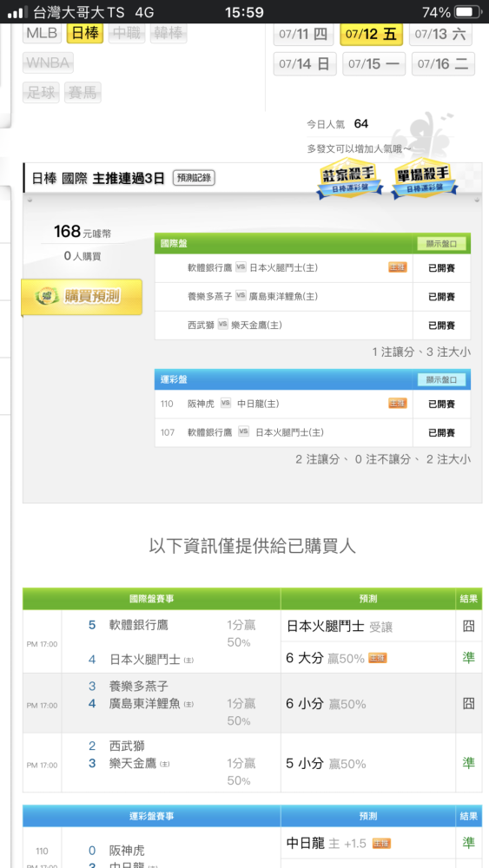The height and width of the screenshot is (868, 489).
Task: Click VS icon in 西武獅 row
Action: point(222,325)
